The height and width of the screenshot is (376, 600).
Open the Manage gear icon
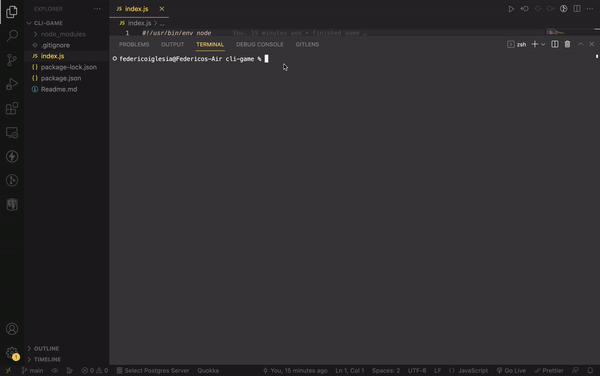[12, 353]
